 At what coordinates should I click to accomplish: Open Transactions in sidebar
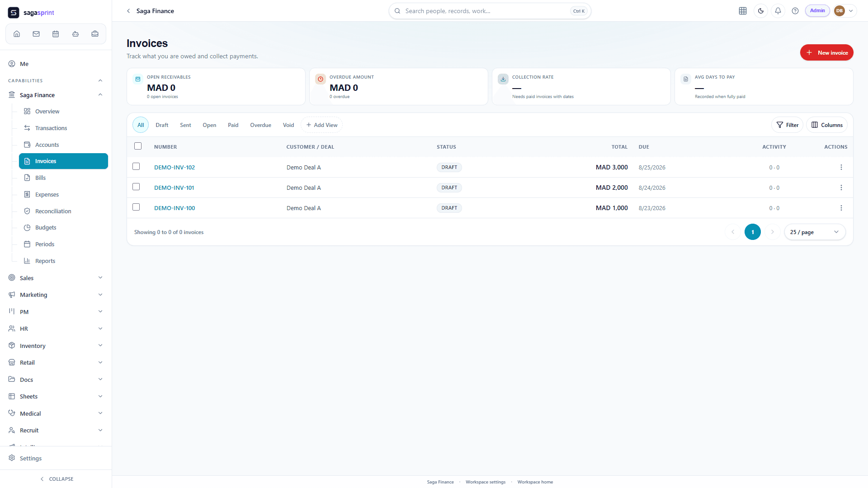pos(63,128)
